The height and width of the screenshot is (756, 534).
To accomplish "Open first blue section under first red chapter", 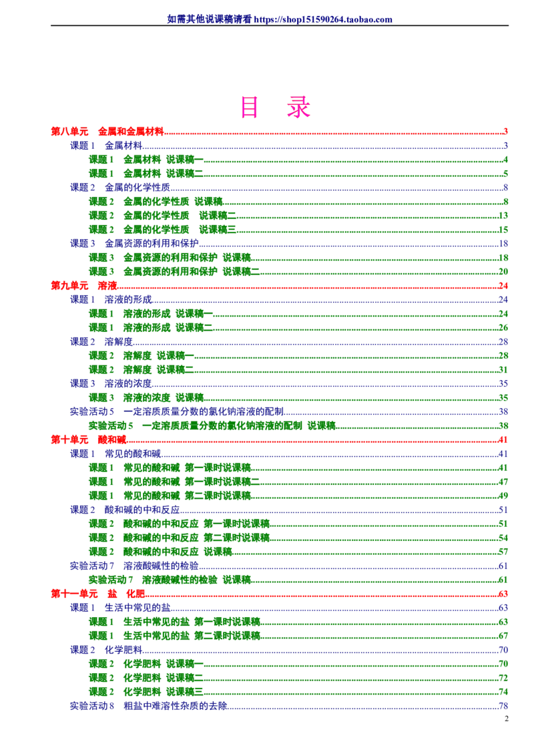I will coord(106,145).
